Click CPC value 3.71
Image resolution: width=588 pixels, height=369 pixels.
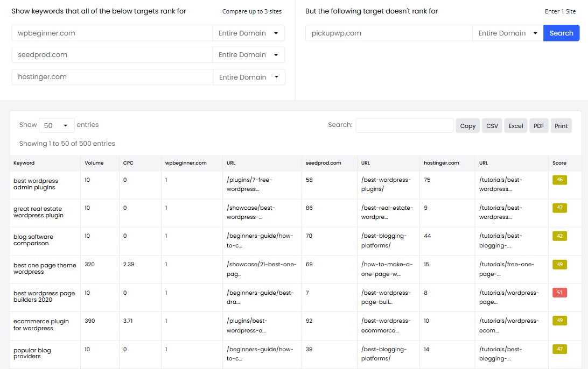(128, 321)
